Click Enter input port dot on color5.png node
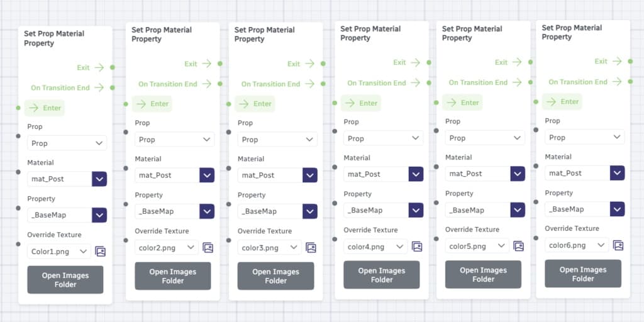 pyautogui.click(x=436, y=103)
